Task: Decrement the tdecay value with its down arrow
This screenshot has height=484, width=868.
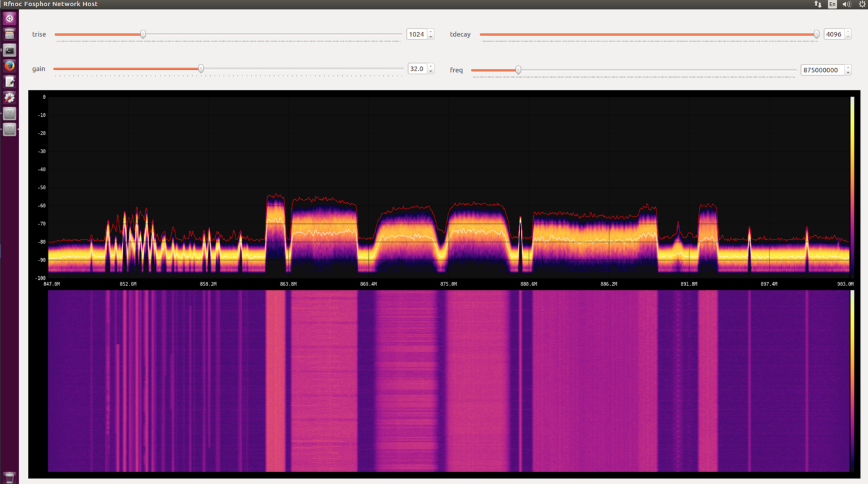Action: (847, 37)
